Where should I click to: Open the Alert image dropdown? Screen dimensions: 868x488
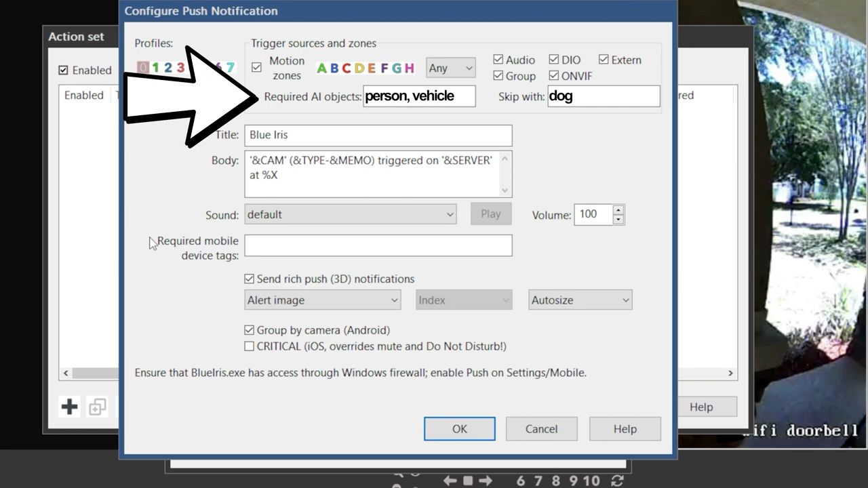(x=322, y=300)
